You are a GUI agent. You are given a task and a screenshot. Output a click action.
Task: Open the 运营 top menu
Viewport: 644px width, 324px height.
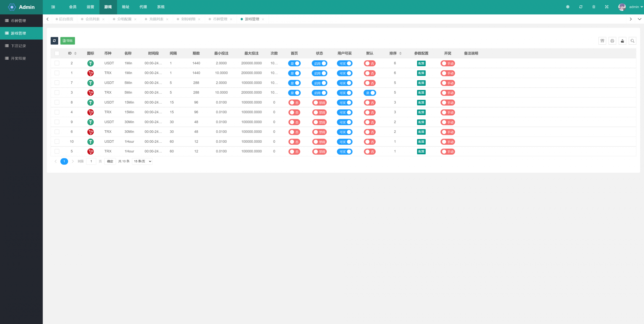pos(90,7)
